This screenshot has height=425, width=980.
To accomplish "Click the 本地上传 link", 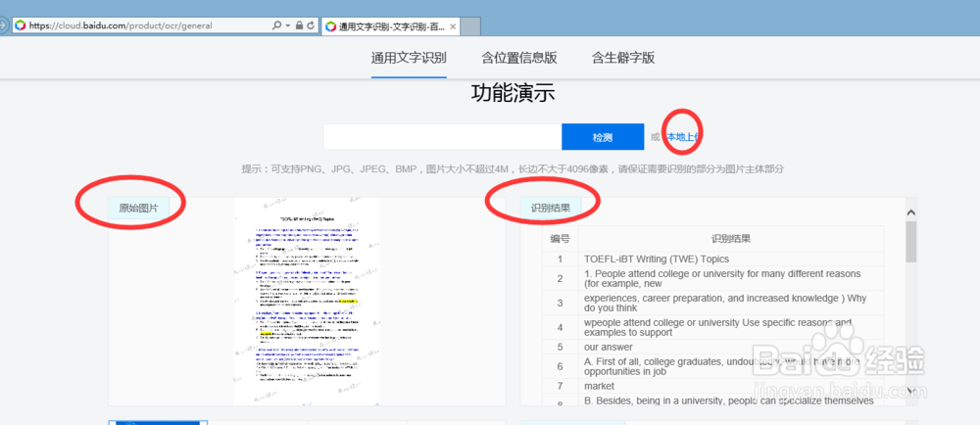I will pos(684,137).
